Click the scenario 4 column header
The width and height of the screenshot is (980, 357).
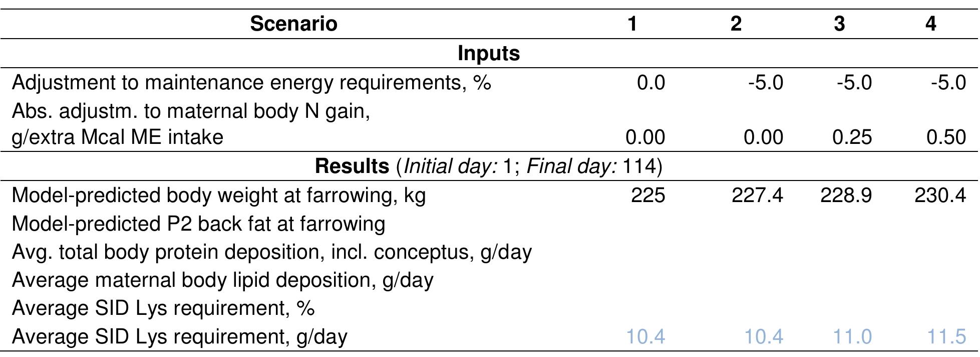pyautogui.click(x=930, y=24)
